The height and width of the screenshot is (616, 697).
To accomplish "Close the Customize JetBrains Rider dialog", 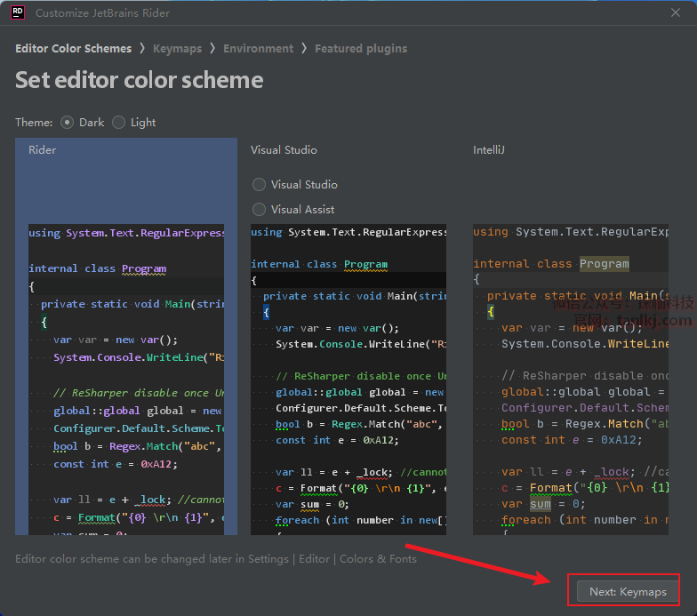I will [x=677, y=12].
